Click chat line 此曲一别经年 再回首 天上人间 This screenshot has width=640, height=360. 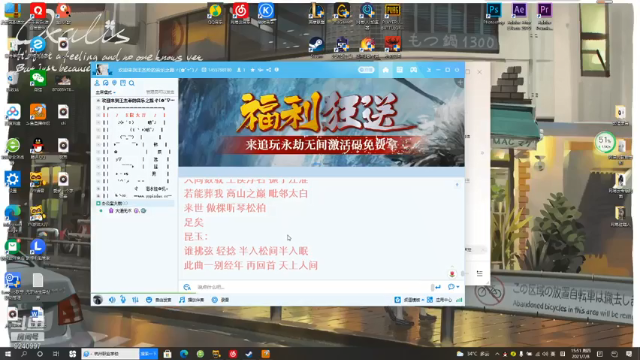[251, 266]
